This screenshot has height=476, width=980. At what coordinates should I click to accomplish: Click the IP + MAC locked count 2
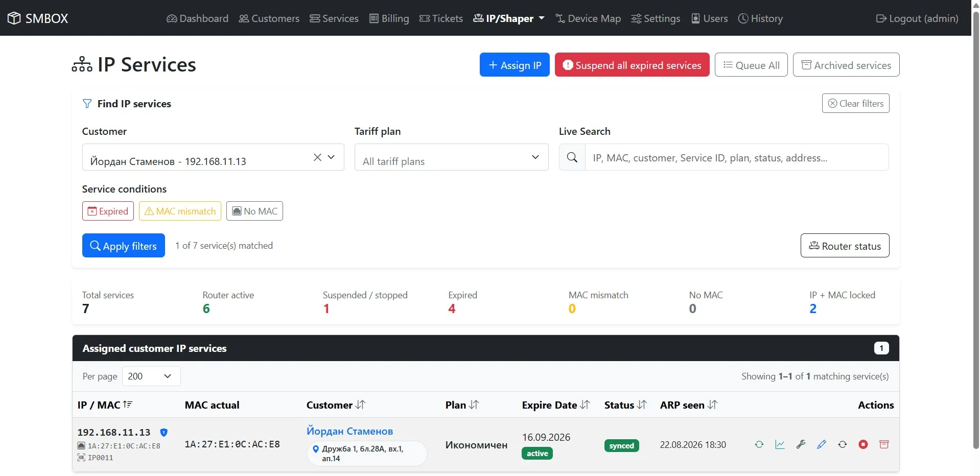tap(813, 308)
